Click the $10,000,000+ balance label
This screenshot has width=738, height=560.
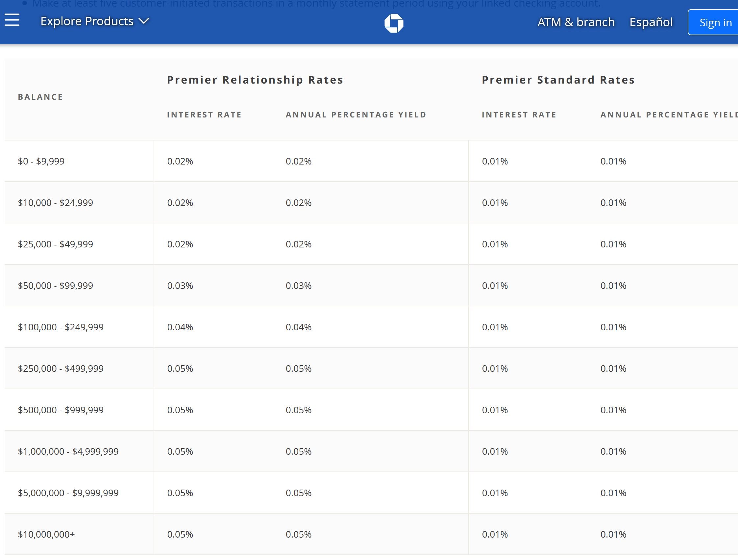(x=46, y=534)
